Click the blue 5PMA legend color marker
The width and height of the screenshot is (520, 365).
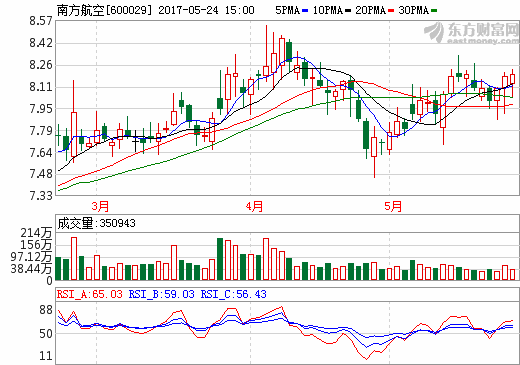(305, 11)
